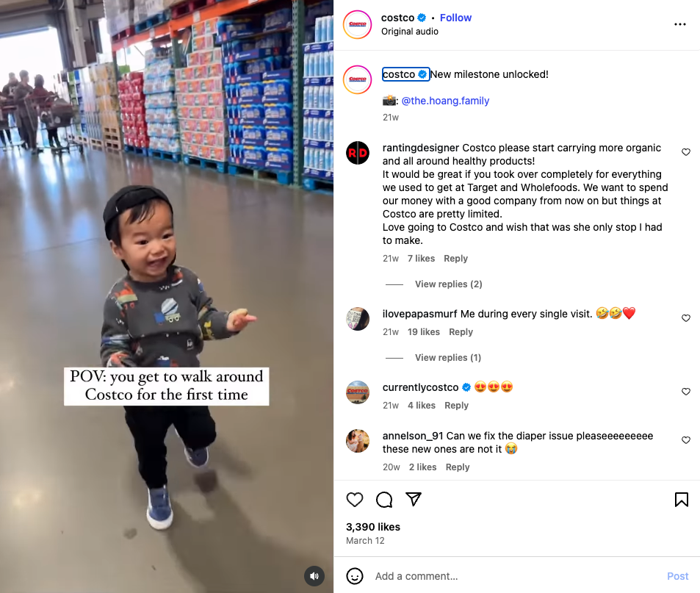Open the Original audio page
Image resolution: width=700 pixels, height=593 pixels.
[x=409, y=32]
